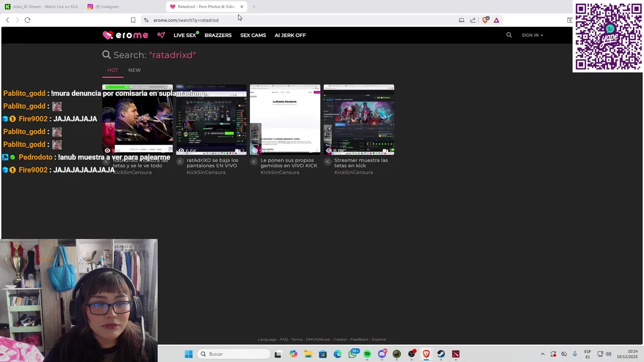
Task: Open the first album thumbnail with singer
Action: pyautogui.click(x=137, y=120)
